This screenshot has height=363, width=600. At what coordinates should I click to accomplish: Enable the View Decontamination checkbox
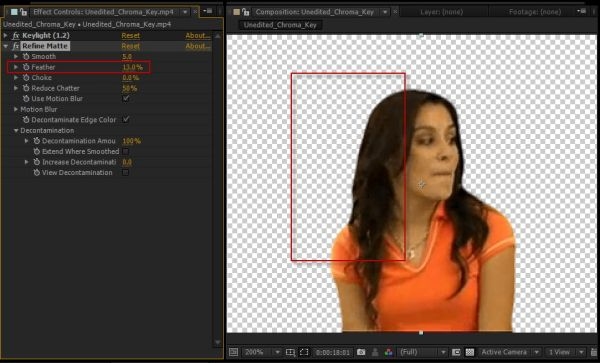tap(126, 173)
